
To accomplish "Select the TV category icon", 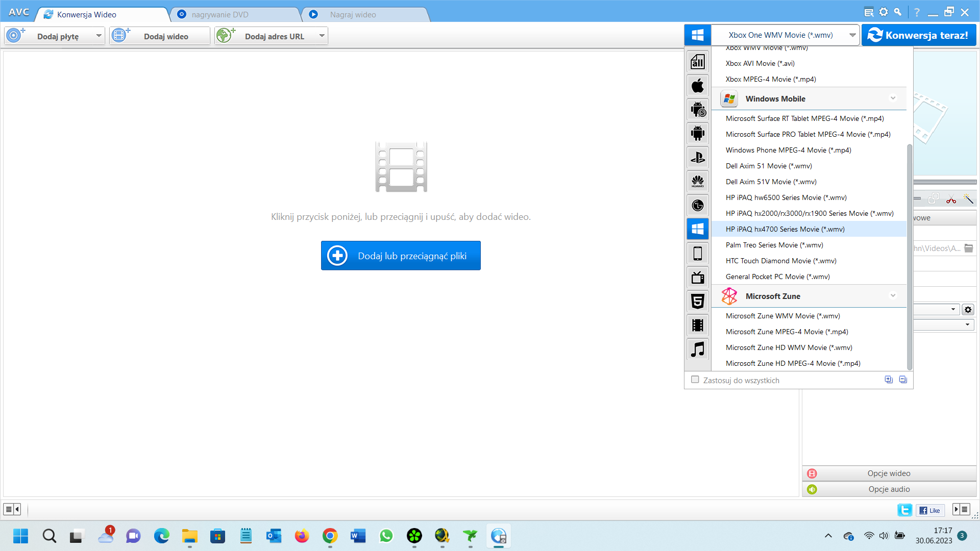I will click(698, 277).
